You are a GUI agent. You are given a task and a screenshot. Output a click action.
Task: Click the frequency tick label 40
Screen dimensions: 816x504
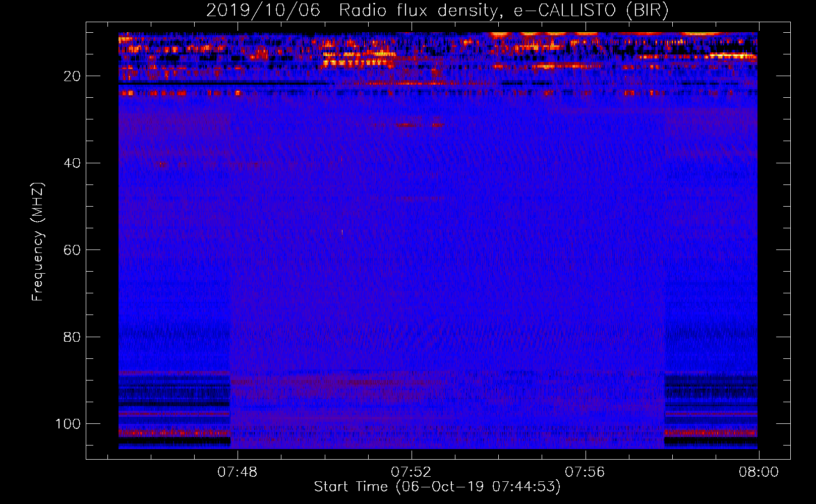72,163
